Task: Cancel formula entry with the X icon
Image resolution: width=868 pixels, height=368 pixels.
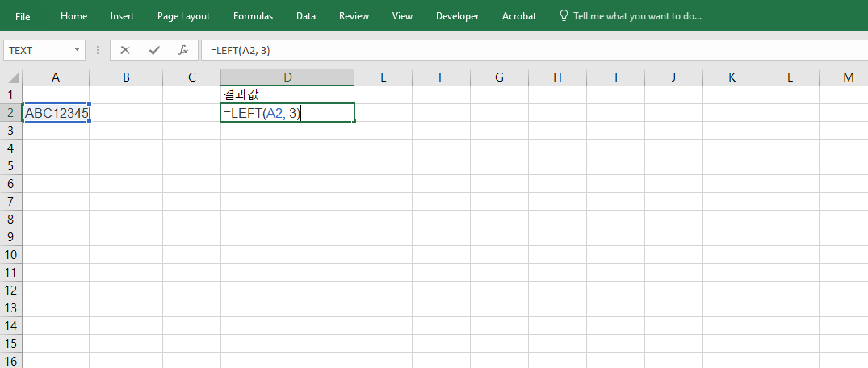Action: pyautogui.click(x=125, y=50)
